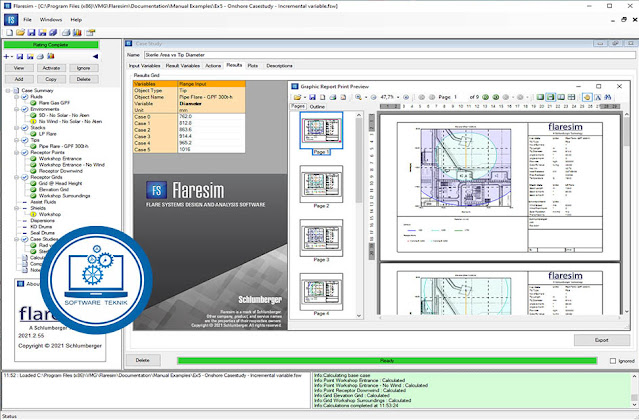Viewport: 639px width, 420px height.
Task: Click the save icon in the case panel toolbar
Action: tap(20, 57)
